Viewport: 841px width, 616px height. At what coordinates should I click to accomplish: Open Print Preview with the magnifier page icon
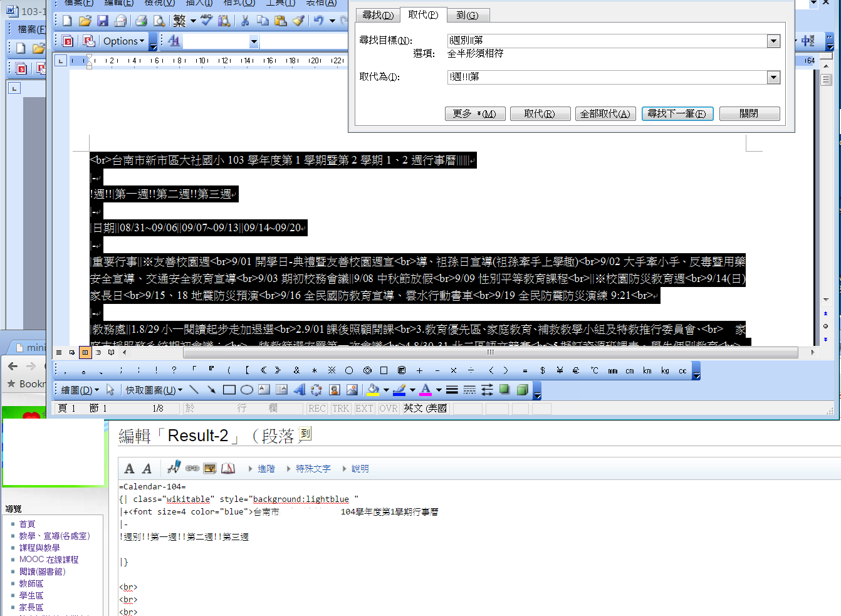pyautogui.click(x=159, y=21)
